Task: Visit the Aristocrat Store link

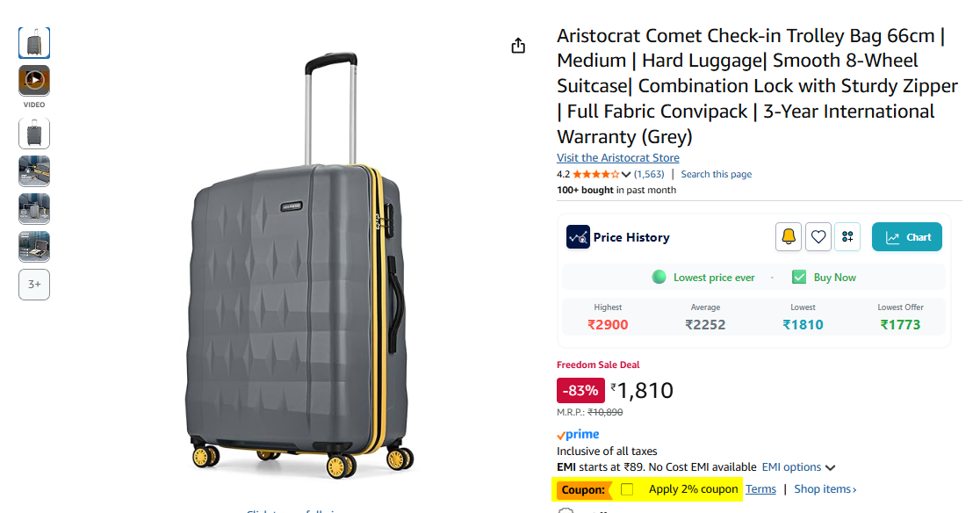Action: click(x=618, y=158)
